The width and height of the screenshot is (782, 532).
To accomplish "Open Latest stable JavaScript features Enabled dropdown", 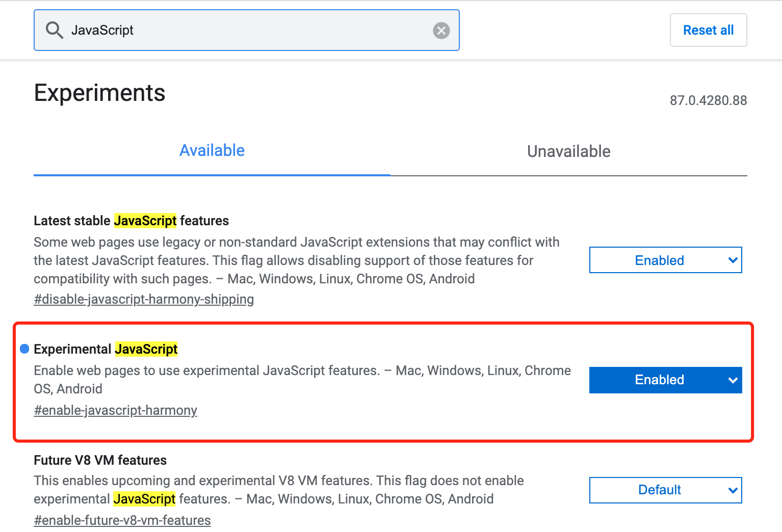I will 665,260.
